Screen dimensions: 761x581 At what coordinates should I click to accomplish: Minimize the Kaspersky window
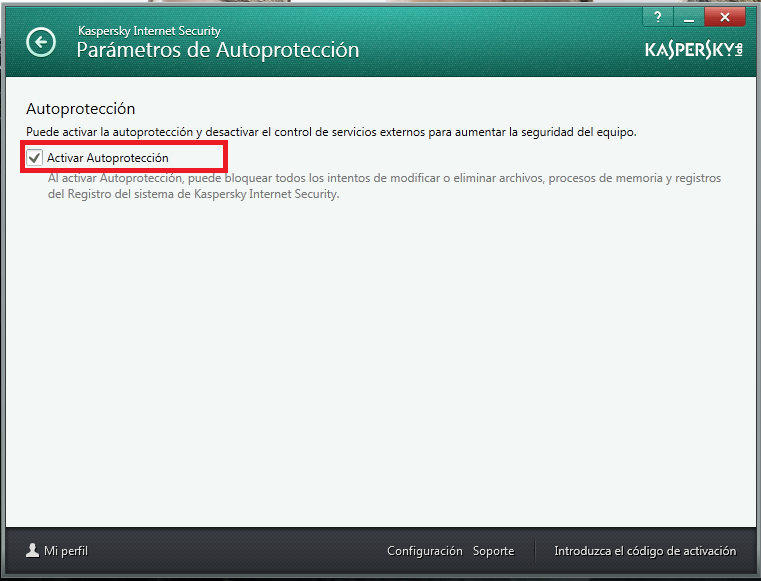coord(688,17)
